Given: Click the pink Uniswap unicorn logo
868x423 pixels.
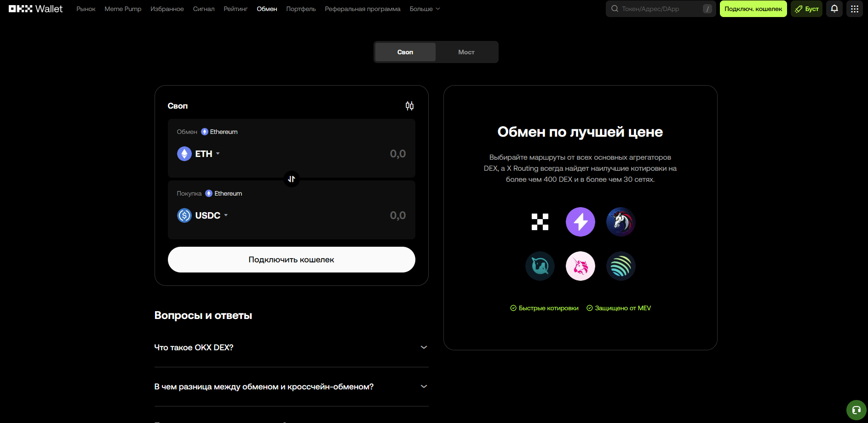Looking at the screenshot, I should point(580,266).
